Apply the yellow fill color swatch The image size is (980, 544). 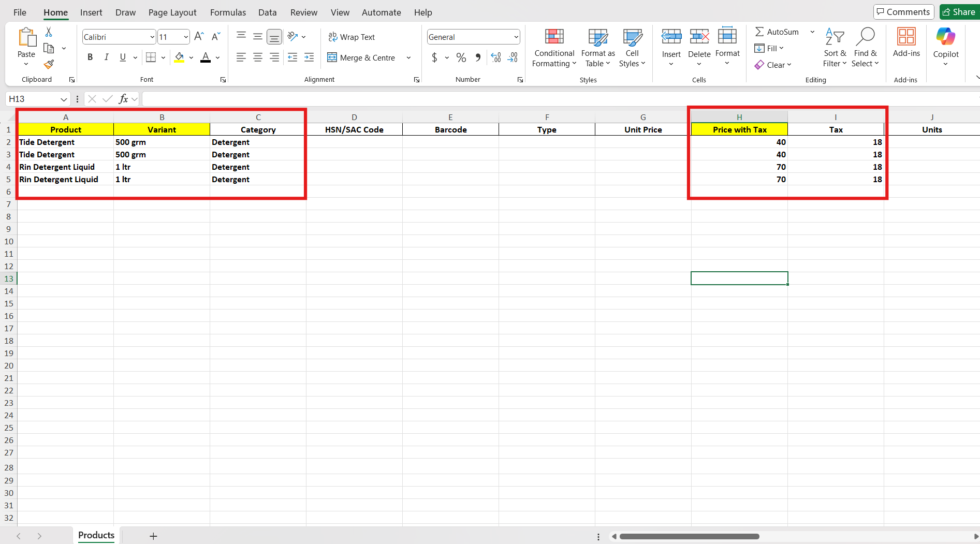(179, 57)
